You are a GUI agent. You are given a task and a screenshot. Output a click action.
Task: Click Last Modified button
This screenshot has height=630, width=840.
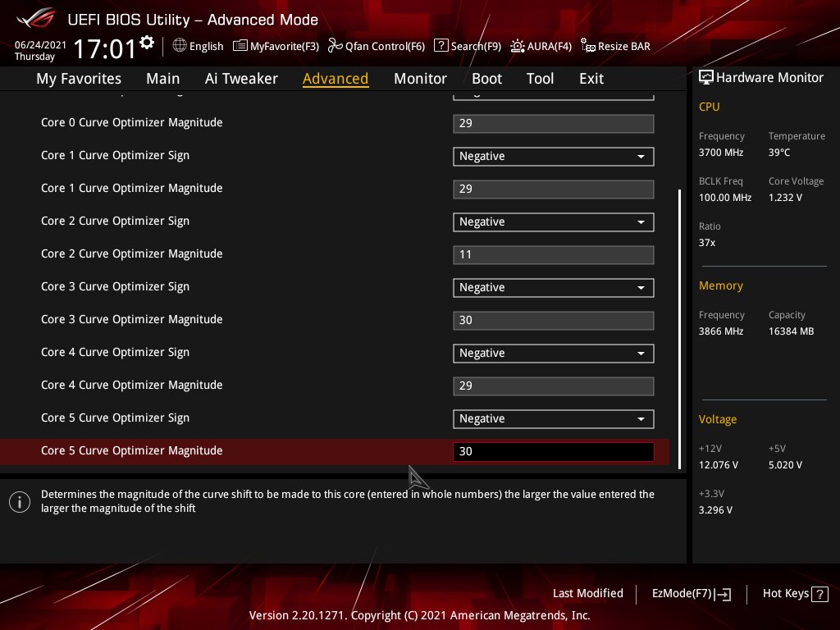(587, 594)
